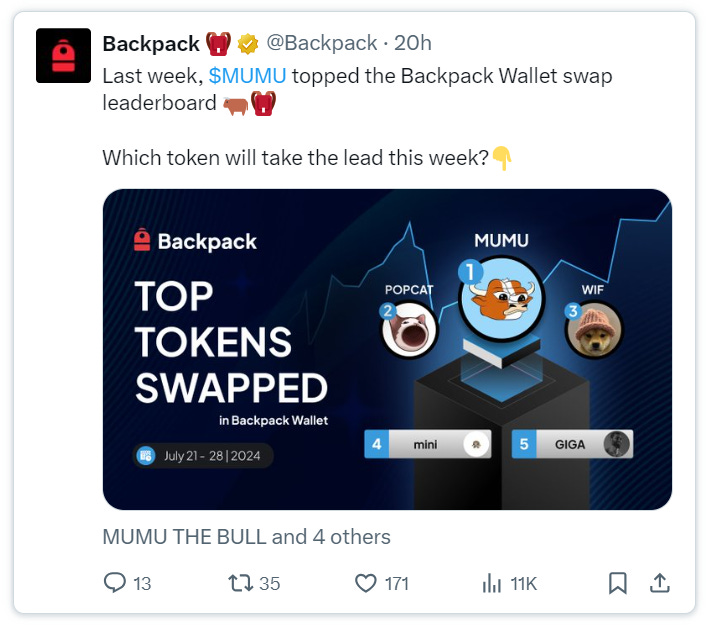Open the $MUMU cashtag link

(x=247, y=76)
